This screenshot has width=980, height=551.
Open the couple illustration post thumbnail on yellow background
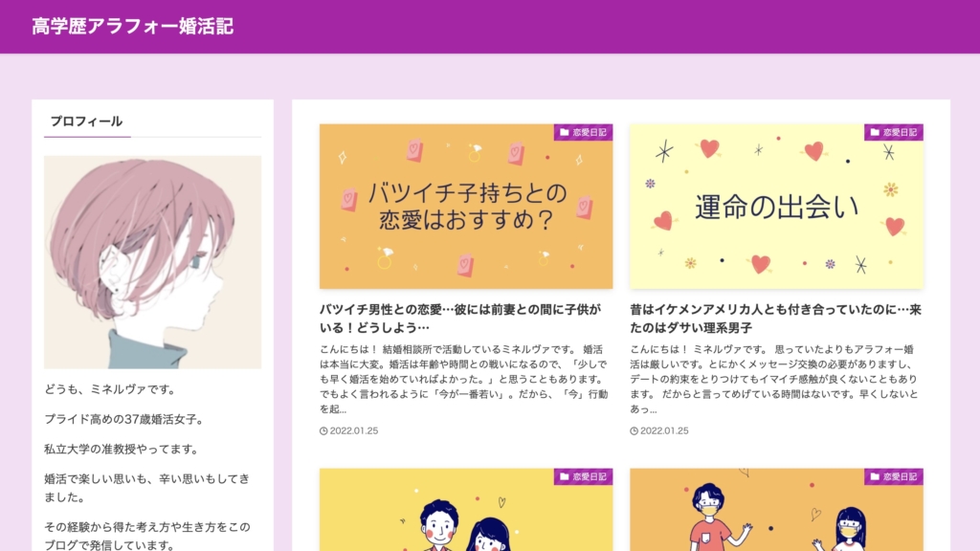(466, 510)
